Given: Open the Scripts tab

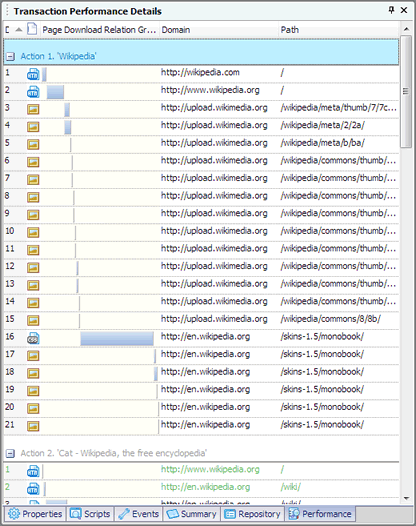Looking at the screenshot, I should (x=90, y=514).
